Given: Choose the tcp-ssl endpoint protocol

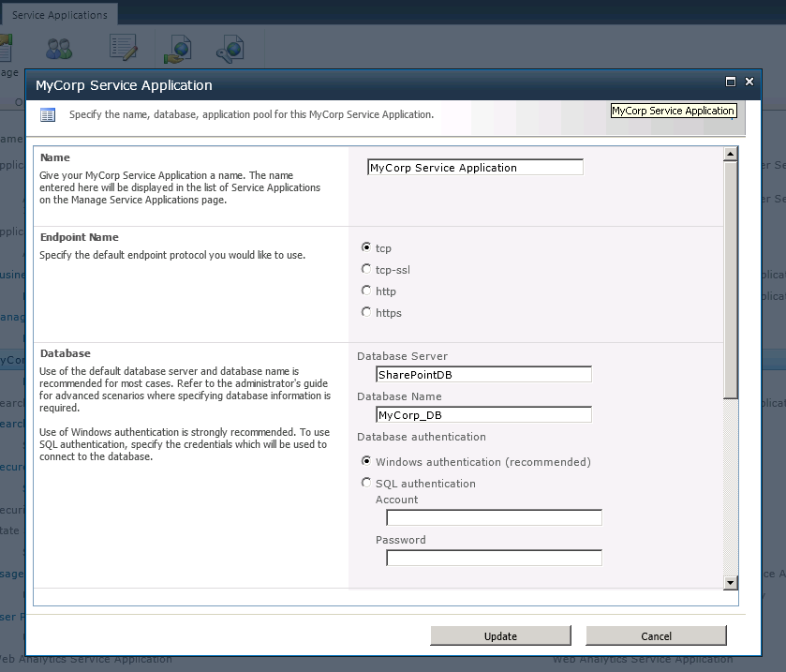Looking at the screenshot, I should tap(366, 270).
